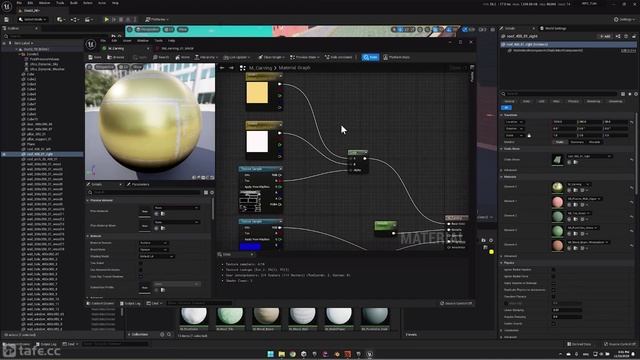This screenshot has height=360, width=640.
Task: Click the Platform Stats toolbar button
Action: pyautogui.click(x=396, y=57)
